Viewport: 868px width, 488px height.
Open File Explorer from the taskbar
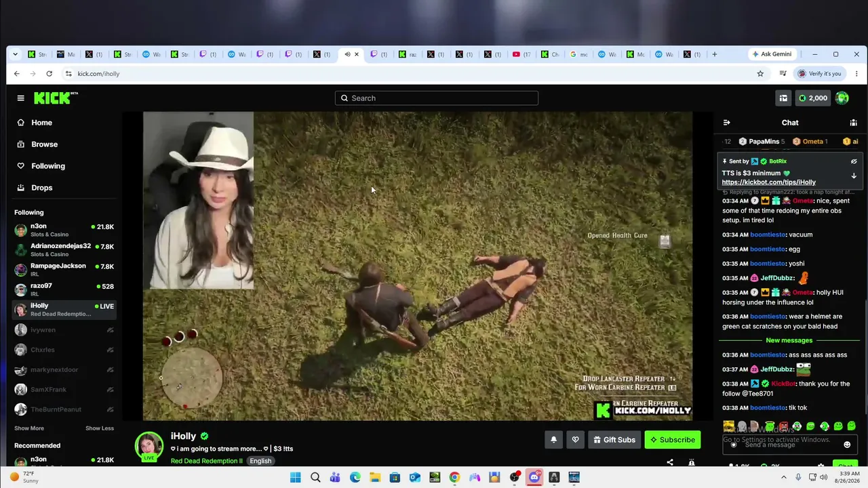tap(375, 477)
